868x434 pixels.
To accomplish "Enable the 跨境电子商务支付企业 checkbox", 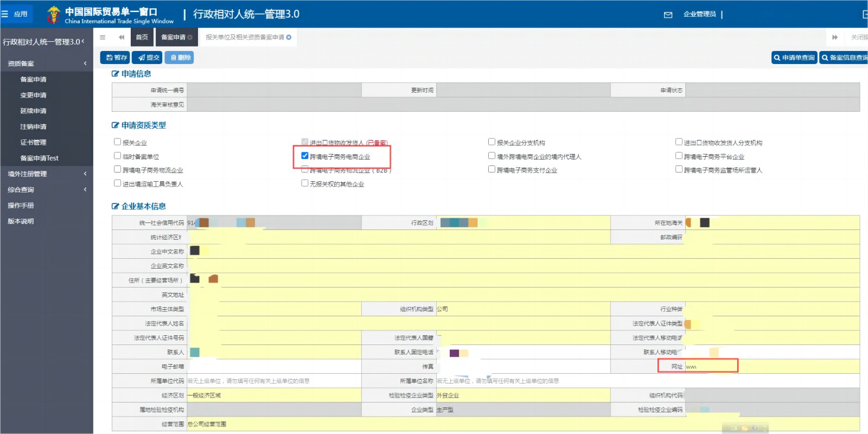I will pos(492,169).
